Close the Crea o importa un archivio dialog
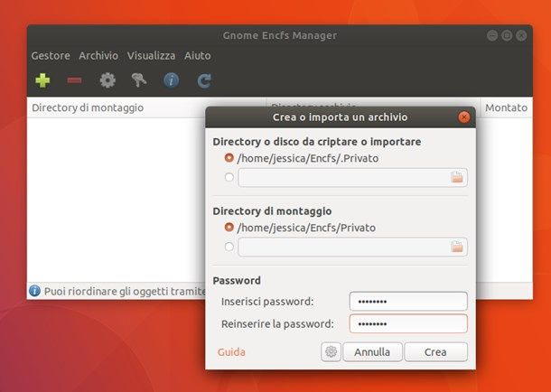Viewport: 551px width, 392px height. [464, 117]
